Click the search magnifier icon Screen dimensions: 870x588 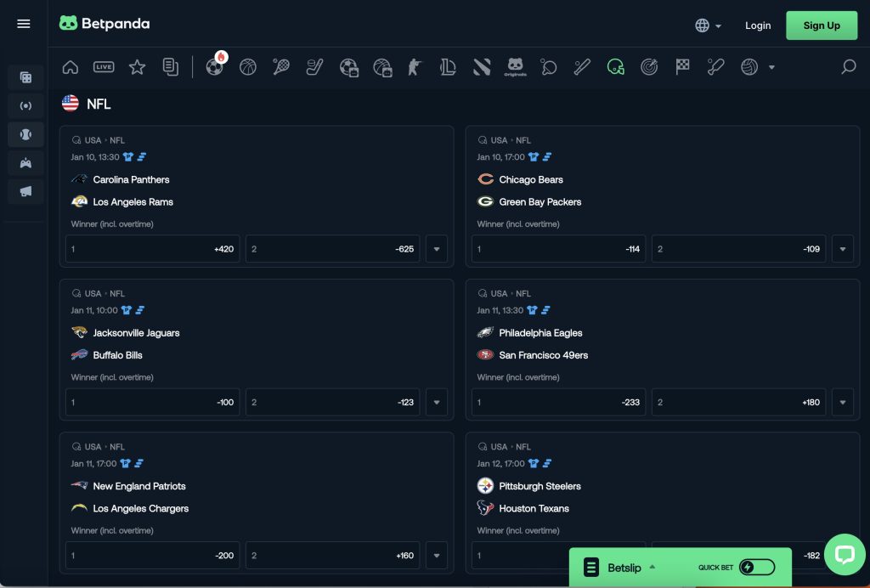point(848,67)
